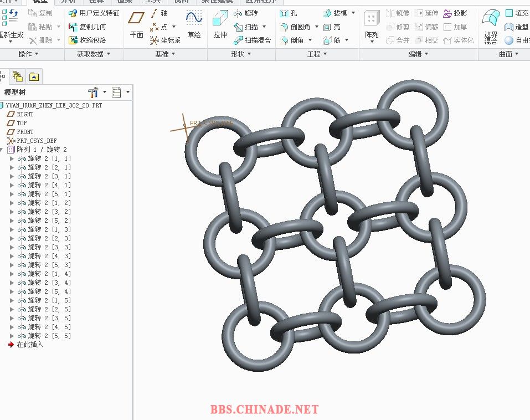Image resolution: width=530 pixels, height=420 pixels.
Task: Choose the 扫描混合 (Swept Blend) tool
Action: [x=253, y=40]
